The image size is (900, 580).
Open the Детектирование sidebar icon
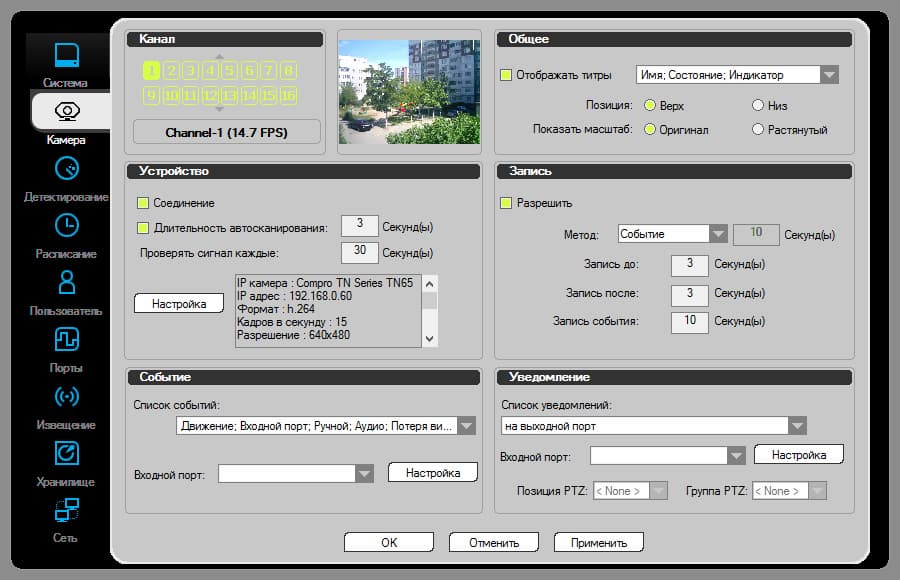point(67,168)
